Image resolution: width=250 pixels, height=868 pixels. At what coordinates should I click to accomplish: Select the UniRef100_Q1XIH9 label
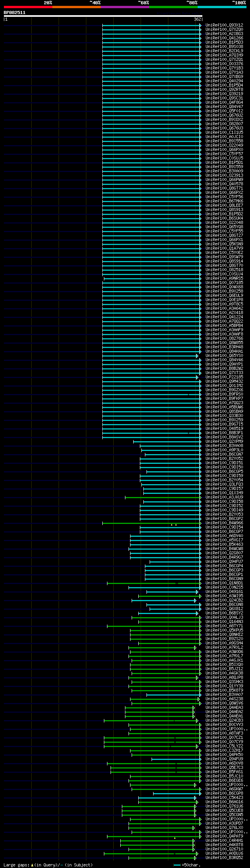(224, 493)
